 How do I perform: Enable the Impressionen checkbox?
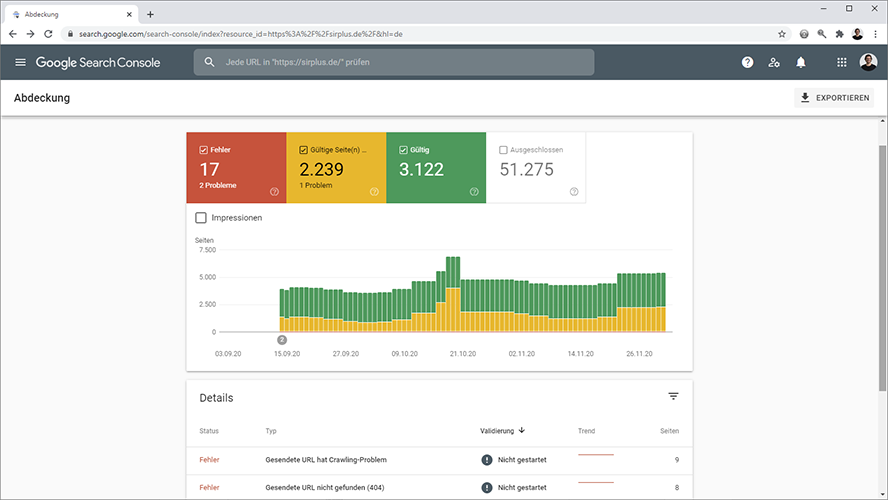200,217
